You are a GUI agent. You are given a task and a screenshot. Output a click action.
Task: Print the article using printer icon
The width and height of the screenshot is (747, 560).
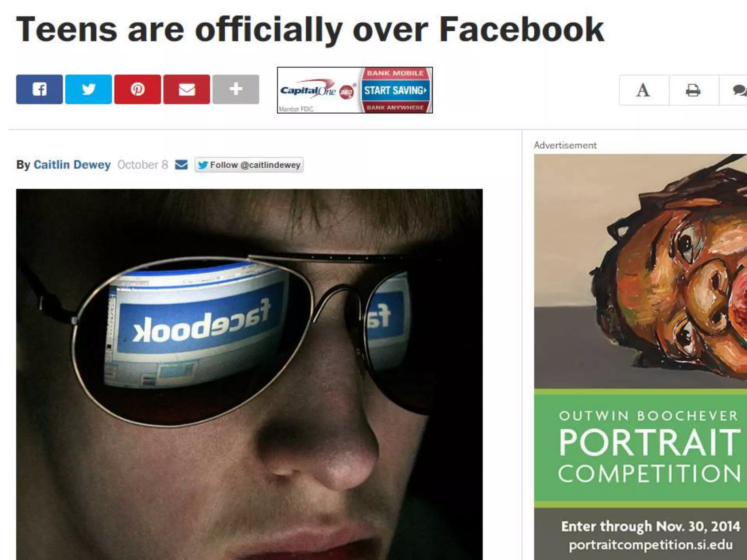(x=694, y=90)
